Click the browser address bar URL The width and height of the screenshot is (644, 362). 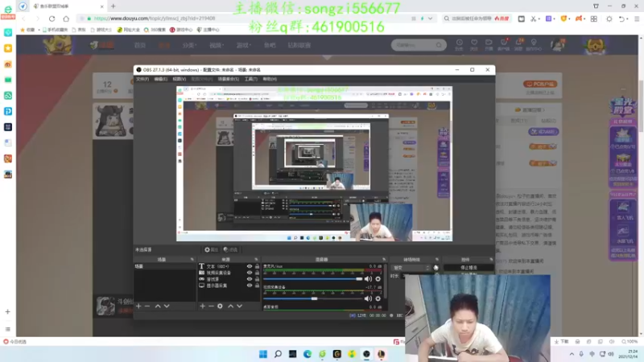155,19
